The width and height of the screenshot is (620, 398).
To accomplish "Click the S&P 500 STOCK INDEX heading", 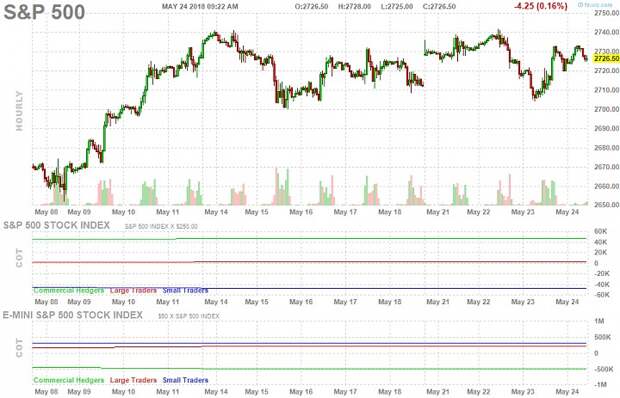I will pos(57,225).
